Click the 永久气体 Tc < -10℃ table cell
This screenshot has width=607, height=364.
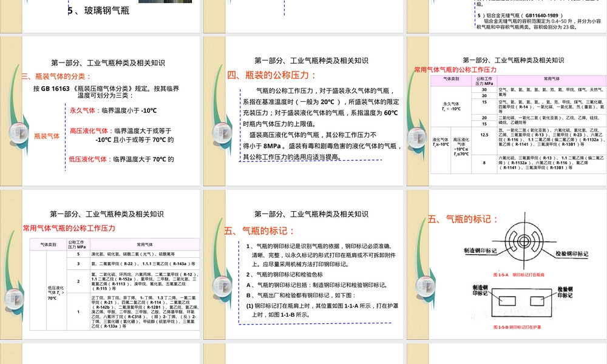point(451,106)
